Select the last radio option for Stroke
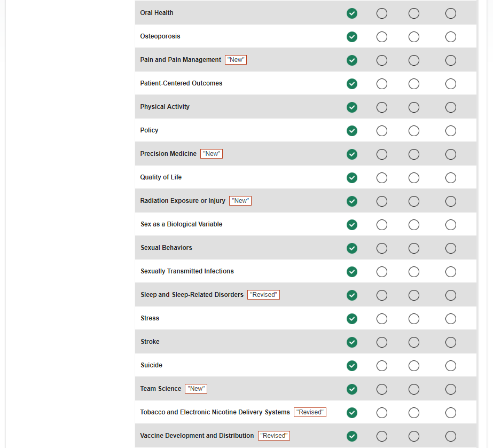The height and width of the screenshot is (448, 493). (x=451, y=342)
